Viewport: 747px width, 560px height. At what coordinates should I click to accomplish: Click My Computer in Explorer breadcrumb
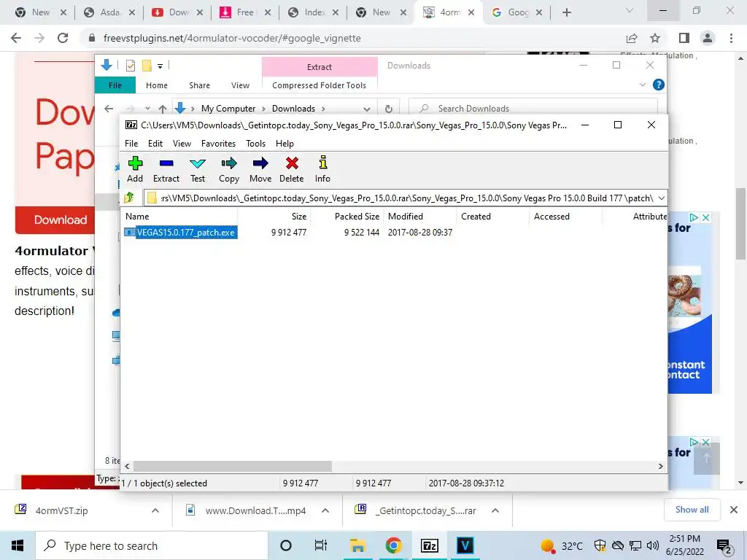point(228,109)
